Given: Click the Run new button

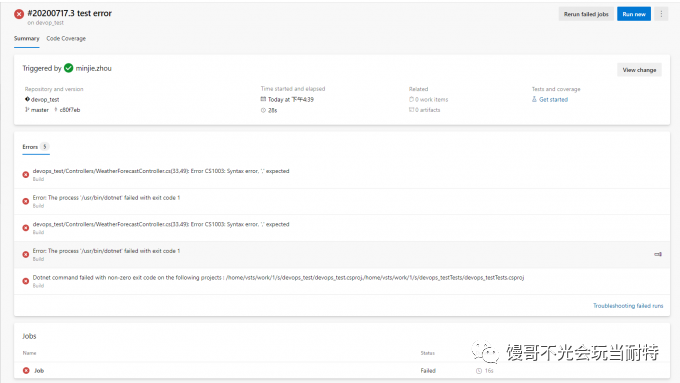Looking at the screenshot, I should 634,14.
